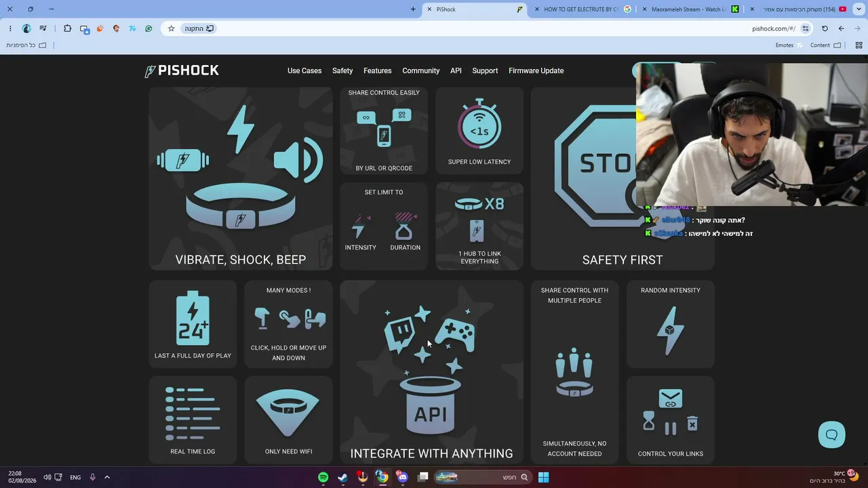This screenshot has height=488, width=868.
Task: Click the taskbar volume speaker icon
Action: coord(47,477)
